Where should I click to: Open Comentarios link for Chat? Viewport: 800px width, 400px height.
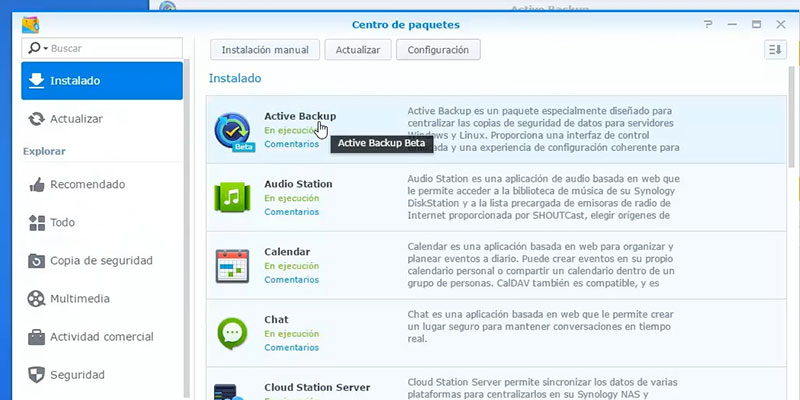[x=291, y=347]
